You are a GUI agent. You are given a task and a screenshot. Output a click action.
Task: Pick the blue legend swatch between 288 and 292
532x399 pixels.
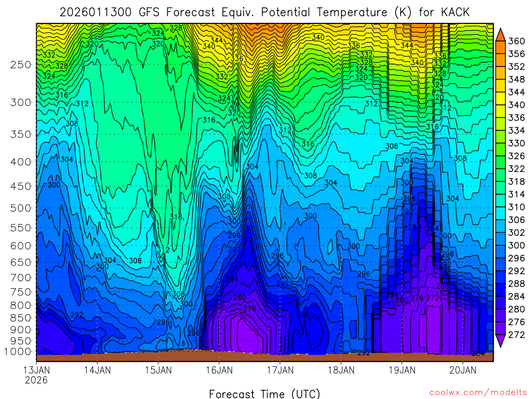tap(500, 277)
